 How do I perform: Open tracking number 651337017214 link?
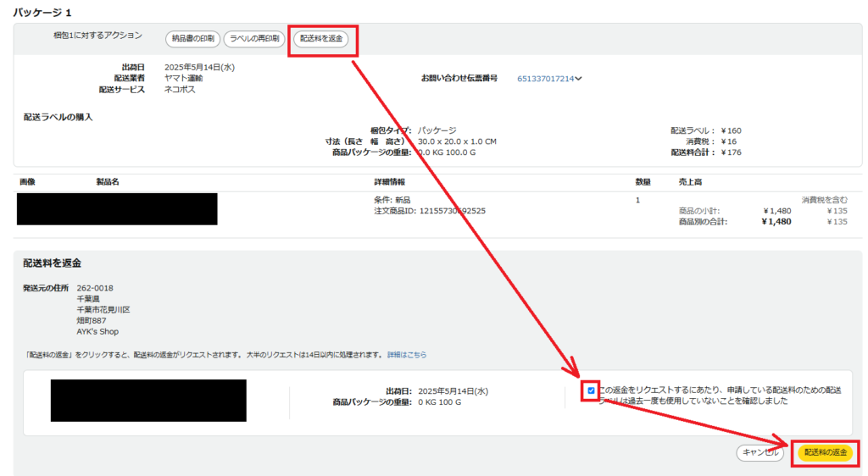(545, 79)
